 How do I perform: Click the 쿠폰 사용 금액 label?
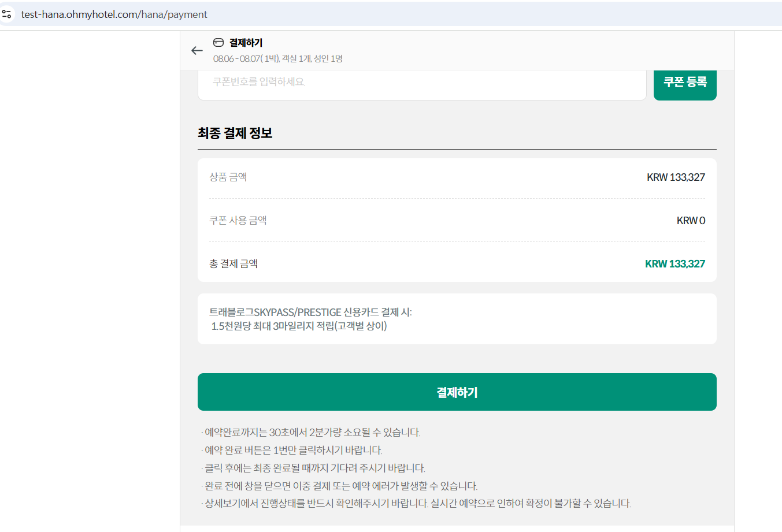click(x=238, y=221)
